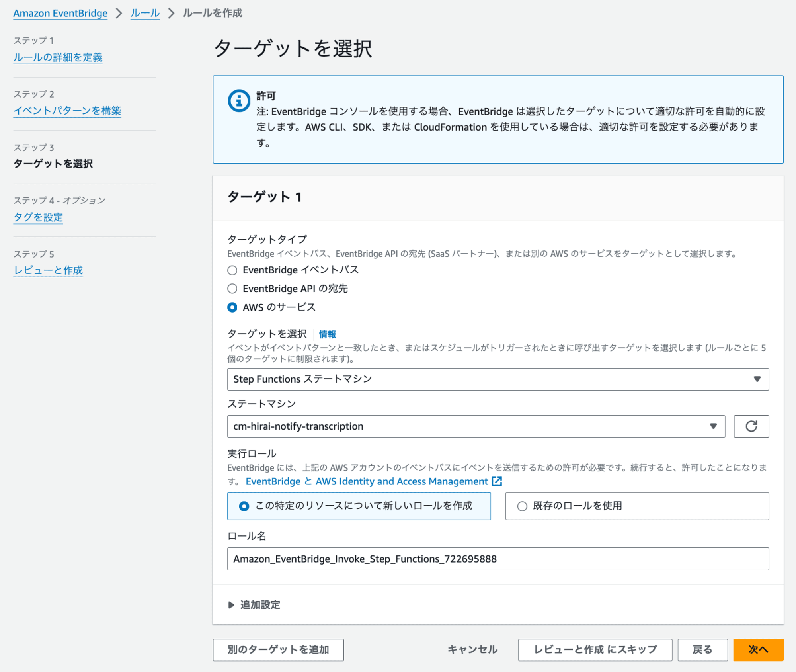Click the ルールを作成 breadcrumb text
Screen dimensions: 796x672
pyautogui.click(x=212, y=13)
